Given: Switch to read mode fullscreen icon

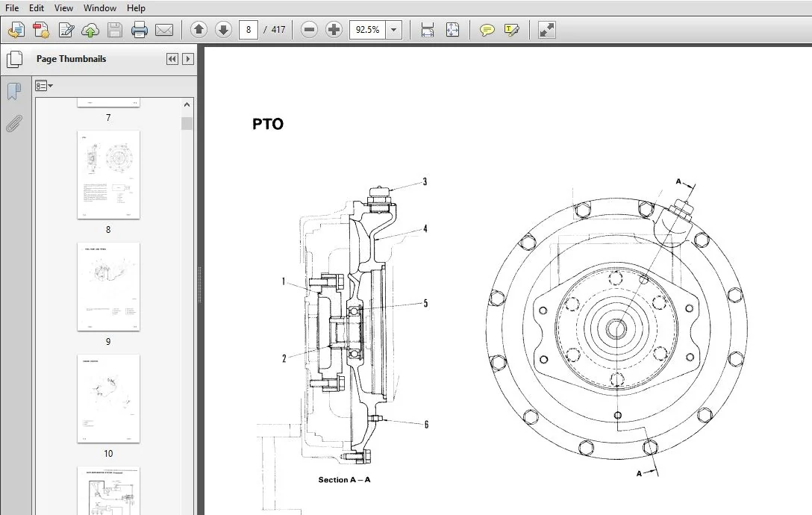Looking at the screenshot, I should pyautogui.click(x=547, y=30).
